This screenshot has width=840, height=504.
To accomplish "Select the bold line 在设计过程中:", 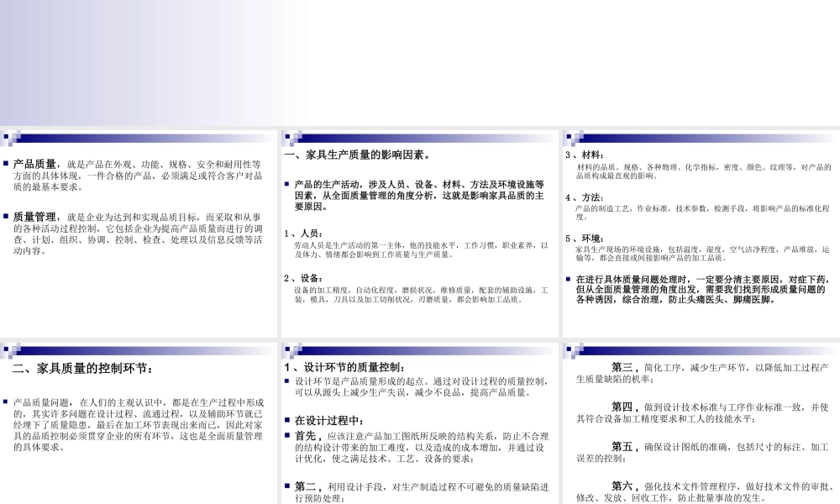I will click(329, 421).
